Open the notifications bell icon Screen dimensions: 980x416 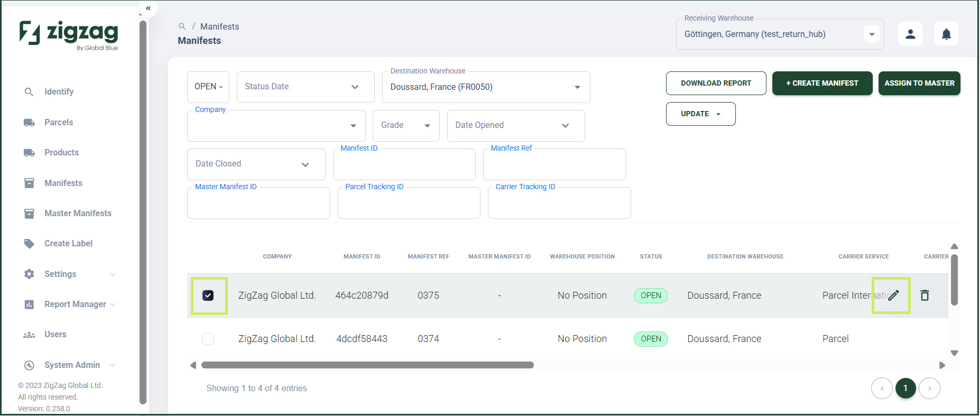[x=946, y=34]
